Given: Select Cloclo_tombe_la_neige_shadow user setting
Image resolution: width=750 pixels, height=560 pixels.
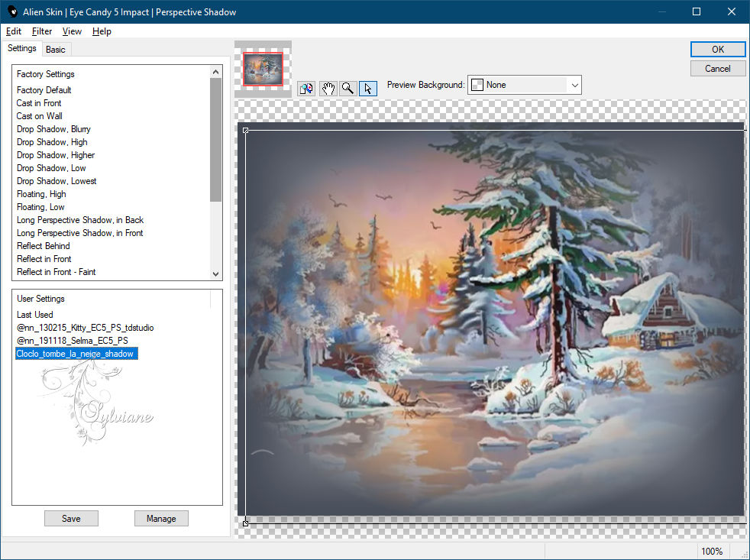Looking at the screenshot, I should [x=76, y=354].
